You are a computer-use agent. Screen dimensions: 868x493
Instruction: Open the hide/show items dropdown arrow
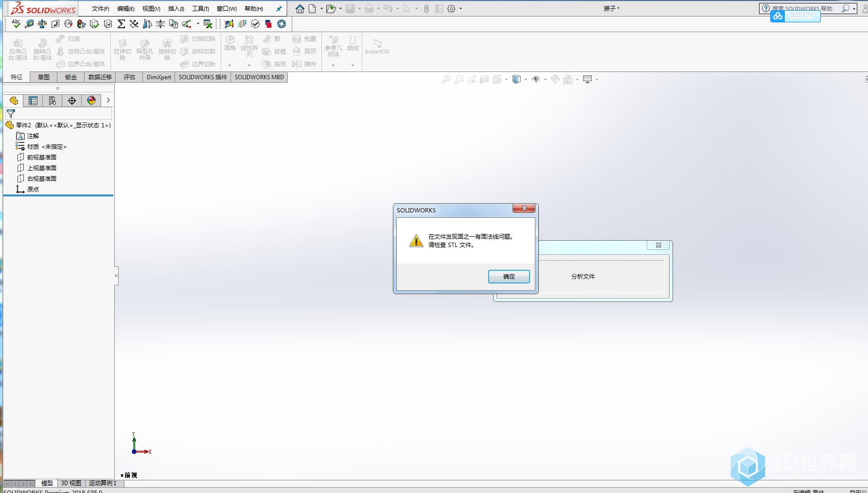point(545,79)
